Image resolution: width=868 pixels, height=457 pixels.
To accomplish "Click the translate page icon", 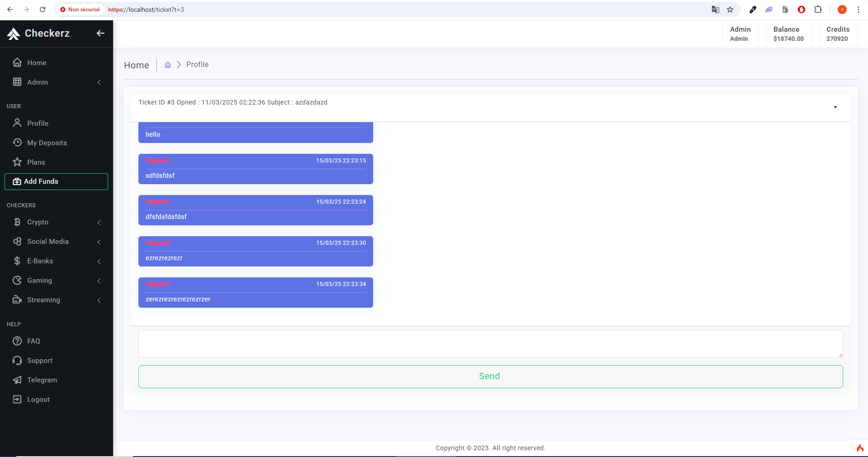I will [x=716, y=10].
